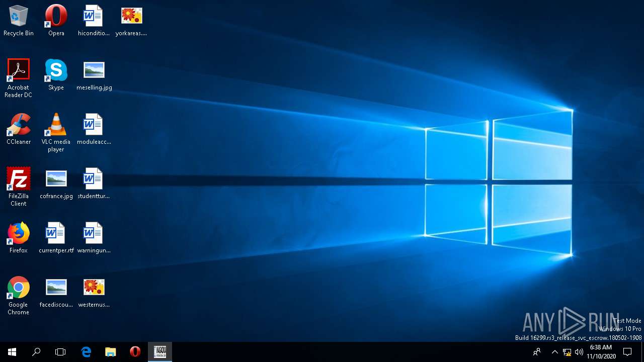Viewport: 644px width, 362px height.
Task: Open File Explorer from the taskbar
Action: (110, 352)
